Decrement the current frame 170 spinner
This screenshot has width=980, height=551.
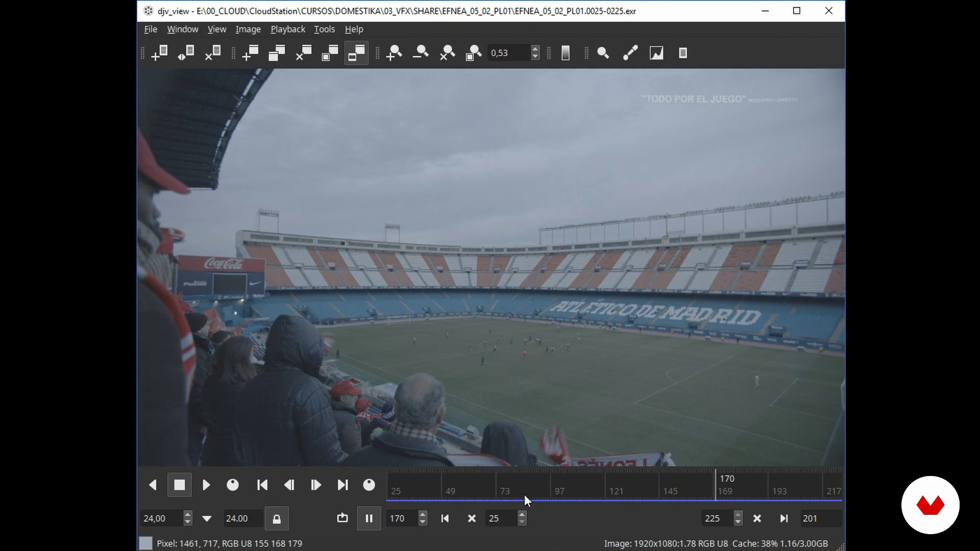coord(423,522)
